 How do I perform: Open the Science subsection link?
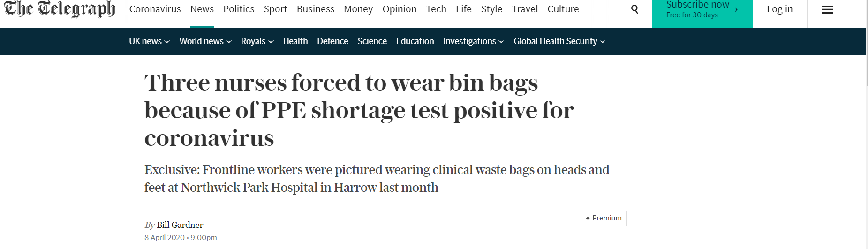point(372,41)
